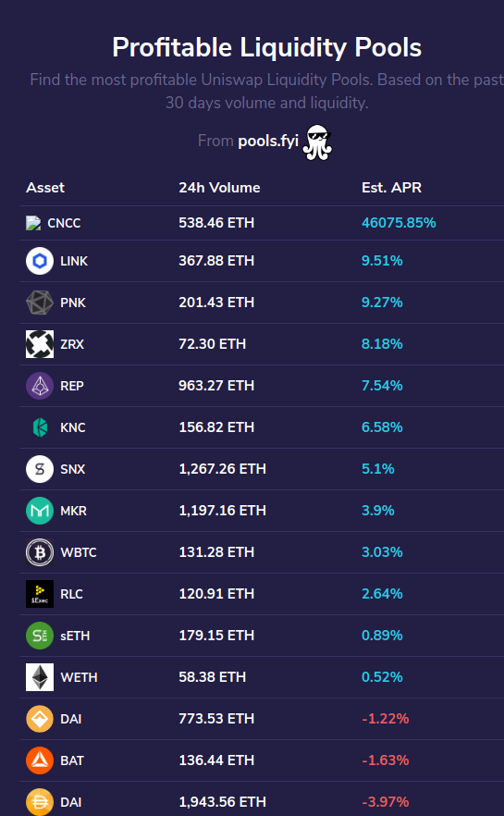Click the SNX token icon
Image resolution: width=504 pixels, height=816 pixels.
(x=40, y=469)
